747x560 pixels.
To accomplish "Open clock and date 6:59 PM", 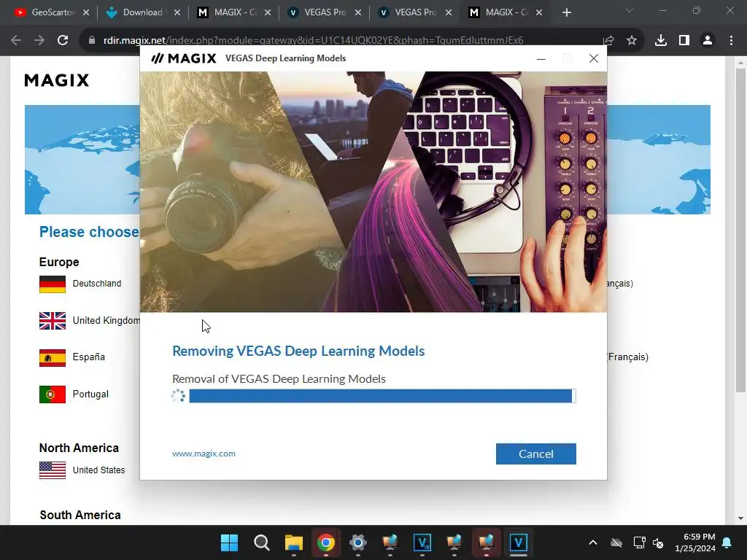I will click(x=695, y=542).
